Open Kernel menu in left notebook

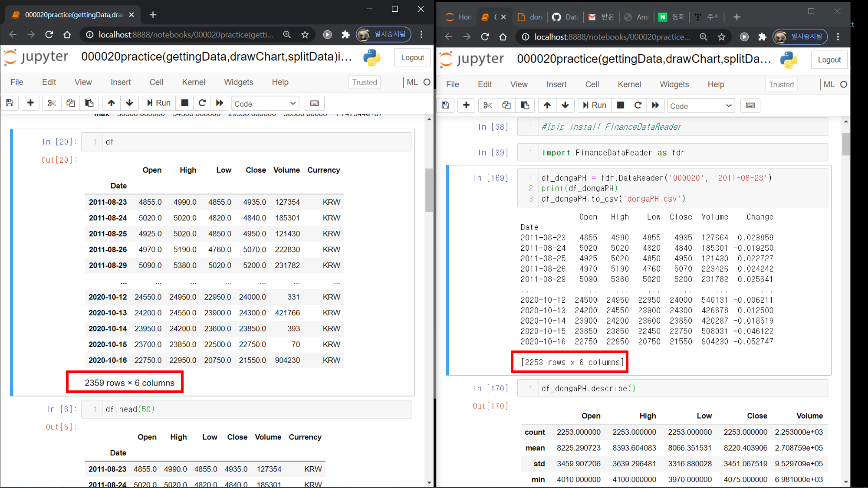[193, 82]
